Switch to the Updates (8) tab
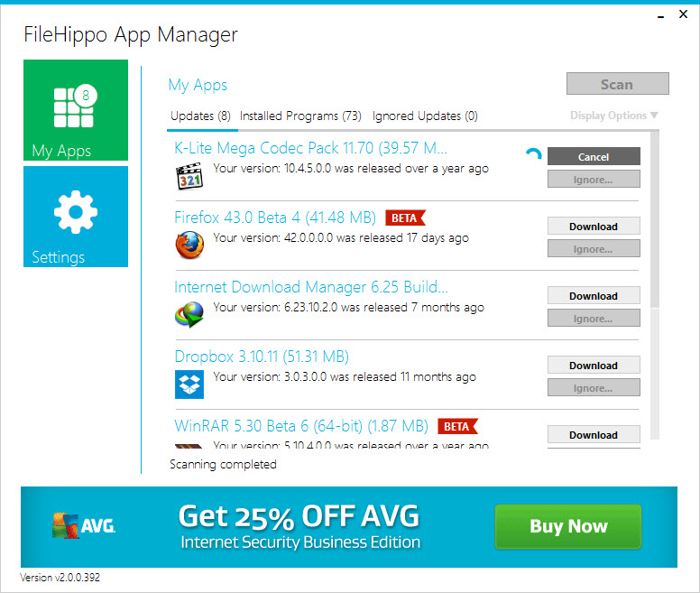Image resolution: width=700 pixels, height=593 pixels. click(200, 116)
